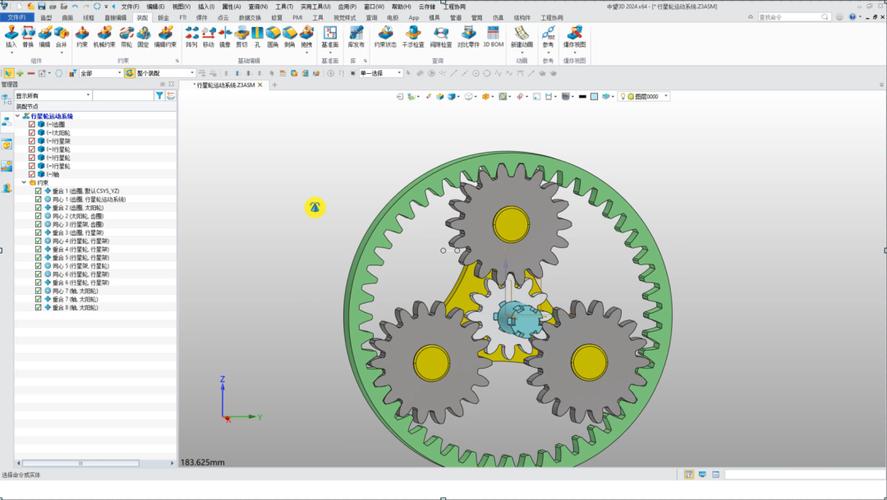The height and width of the screenshot is (500, 887).
Task: Click the 约束状态 (Constraint status) tool
Action: point(385,37)
